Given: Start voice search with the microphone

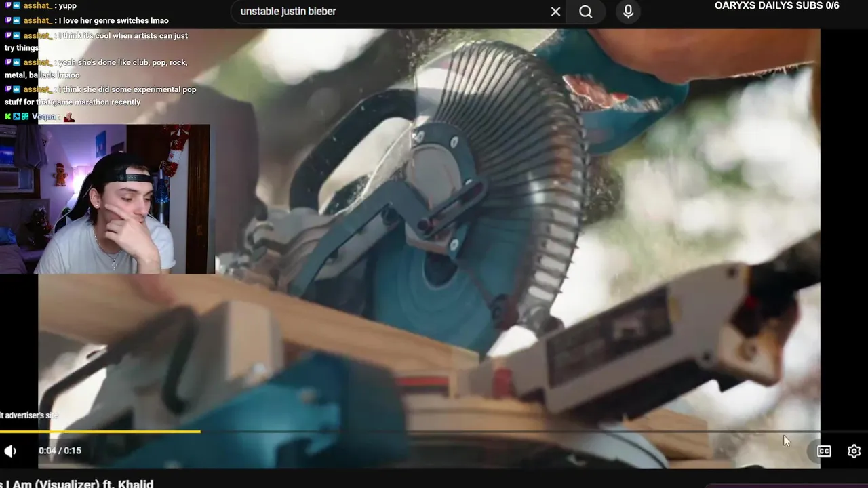Looking at the screenshot, I should 628,12.
